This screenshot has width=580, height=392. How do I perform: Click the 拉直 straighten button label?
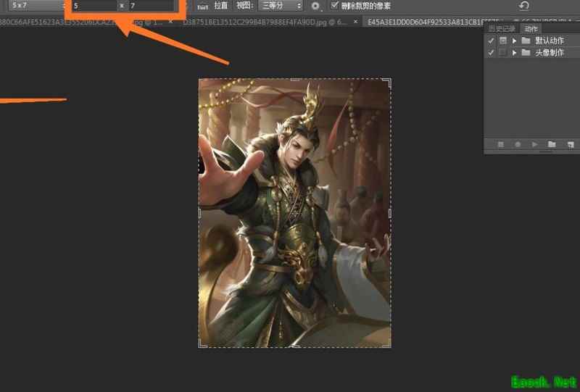click(x=220, y=6)
